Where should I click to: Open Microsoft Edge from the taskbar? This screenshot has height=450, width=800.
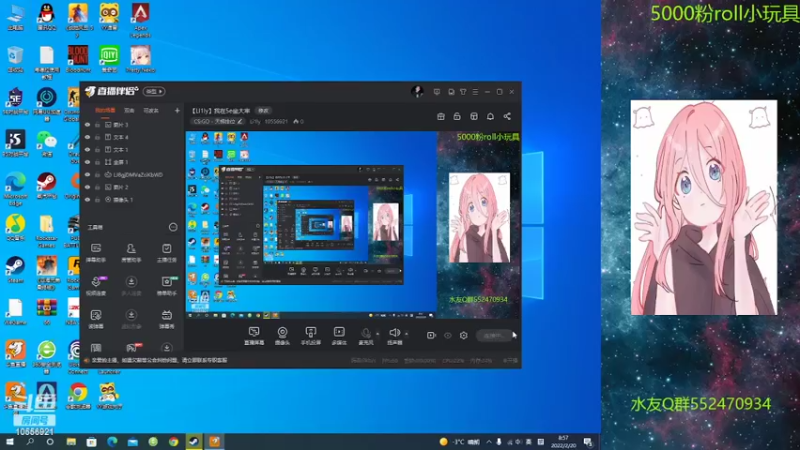(112, 442)
